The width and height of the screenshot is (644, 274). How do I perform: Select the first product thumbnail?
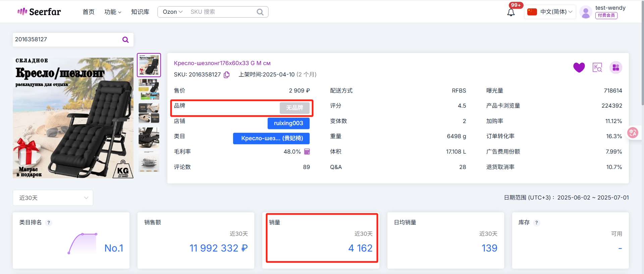click(x=149, y=65)
